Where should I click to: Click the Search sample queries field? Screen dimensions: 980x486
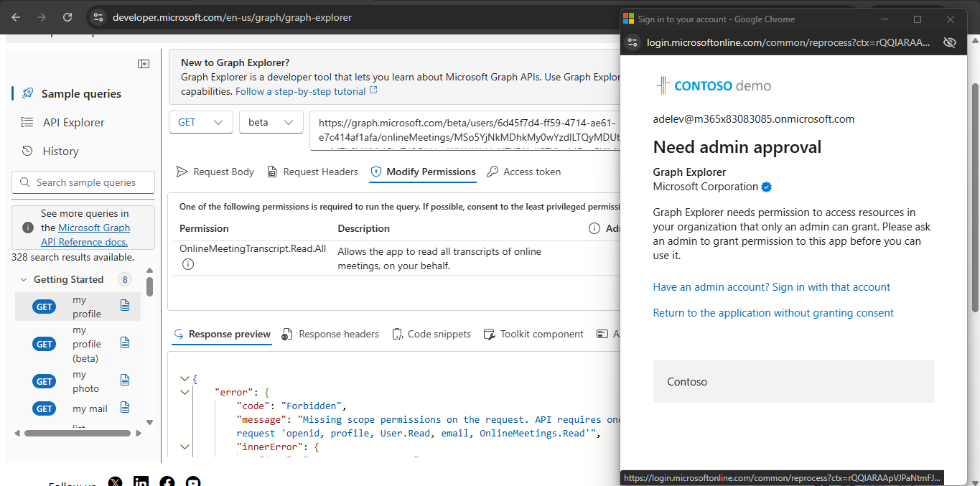pyautogui.click(x=83, y=182)
